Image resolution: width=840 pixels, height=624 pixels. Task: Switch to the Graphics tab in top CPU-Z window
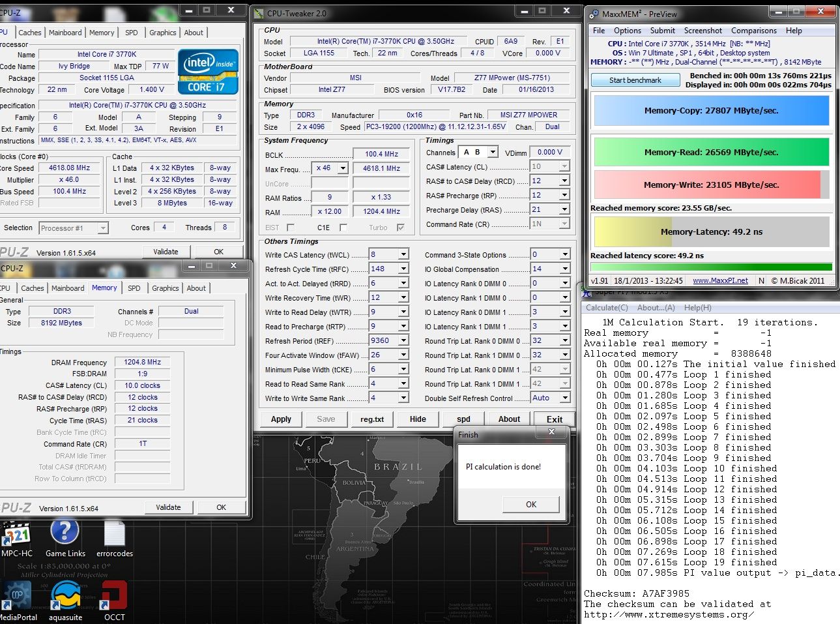[x=162, y=33]
